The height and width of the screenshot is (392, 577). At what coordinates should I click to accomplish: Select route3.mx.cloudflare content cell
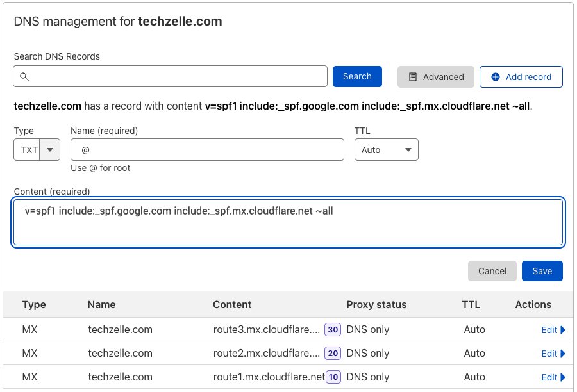[x=267, y=329]
